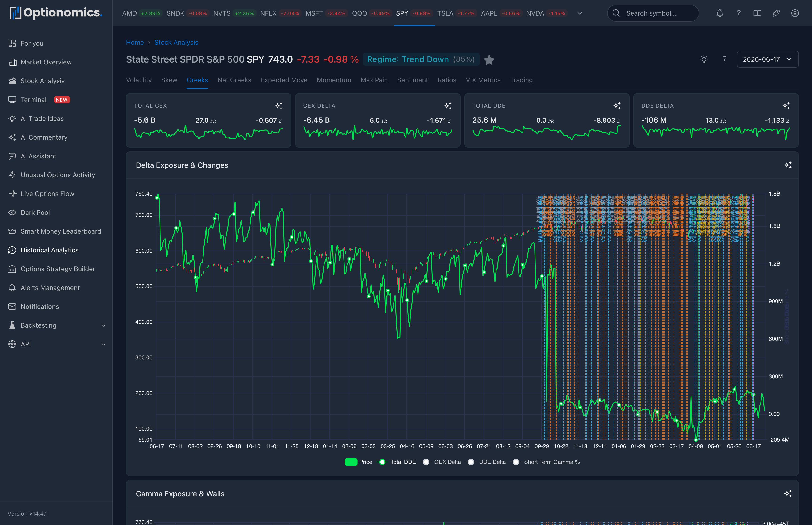Toggle Short Term Gamma % series
The width and height of the screenshot is (812, 525).
pos(545,462)
